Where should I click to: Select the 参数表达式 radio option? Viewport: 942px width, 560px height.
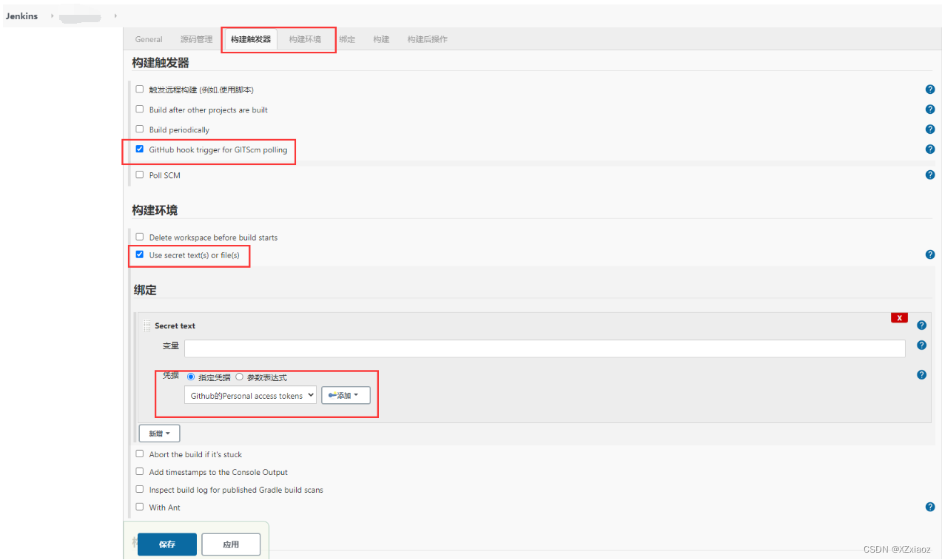coord(239,377)
